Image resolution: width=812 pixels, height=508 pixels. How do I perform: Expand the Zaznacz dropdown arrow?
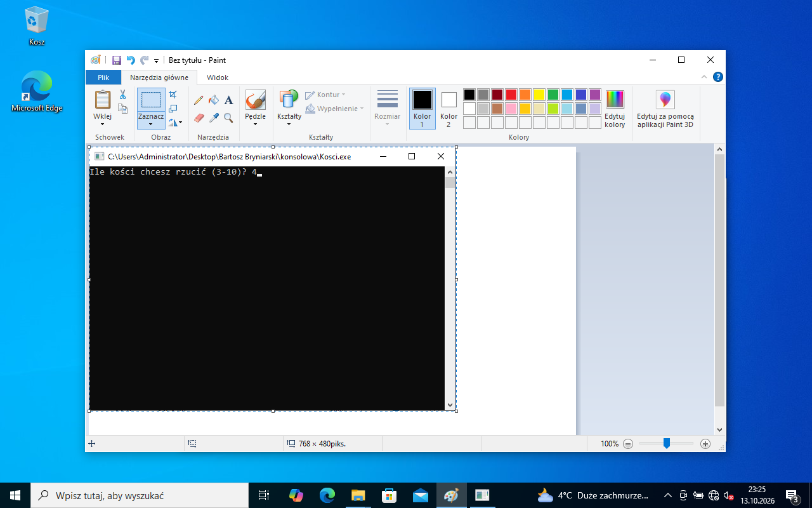coord(151,124)
